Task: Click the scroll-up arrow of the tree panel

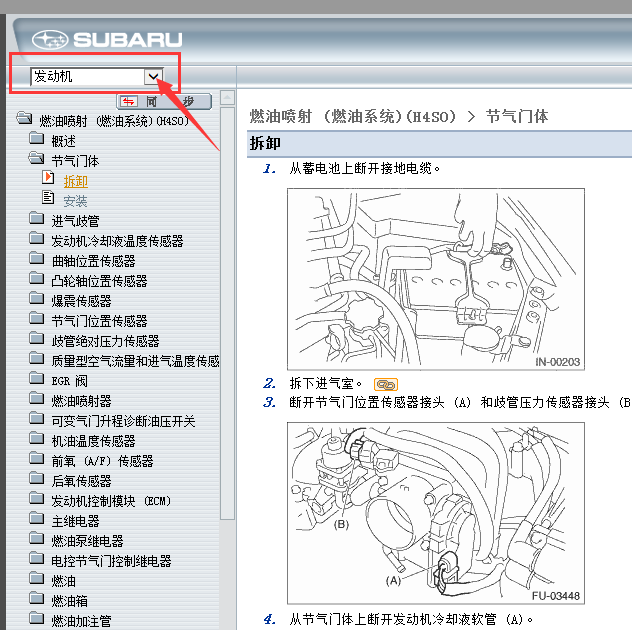Action: 227,97
